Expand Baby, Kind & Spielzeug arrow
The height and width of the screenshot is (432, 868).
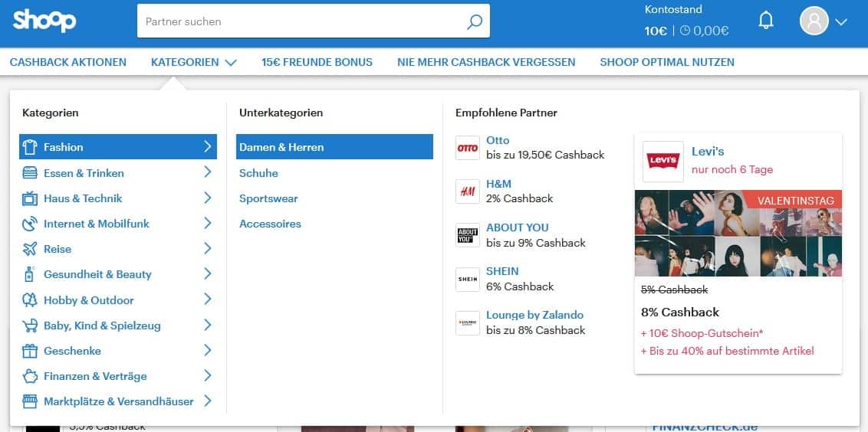(208, 325)
